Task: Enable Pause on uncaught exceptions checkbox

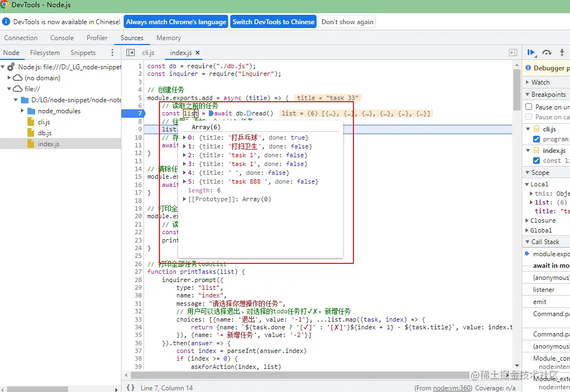Action: (529, 107)
